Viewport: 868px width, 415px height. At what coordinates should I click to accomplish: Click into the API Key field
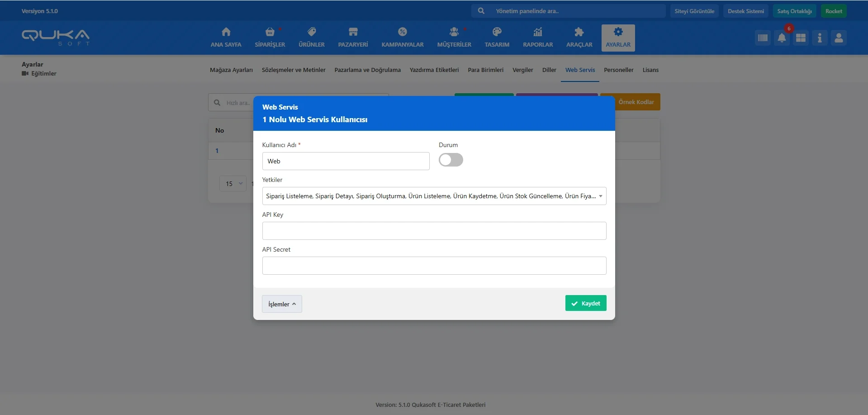[434, 231]
